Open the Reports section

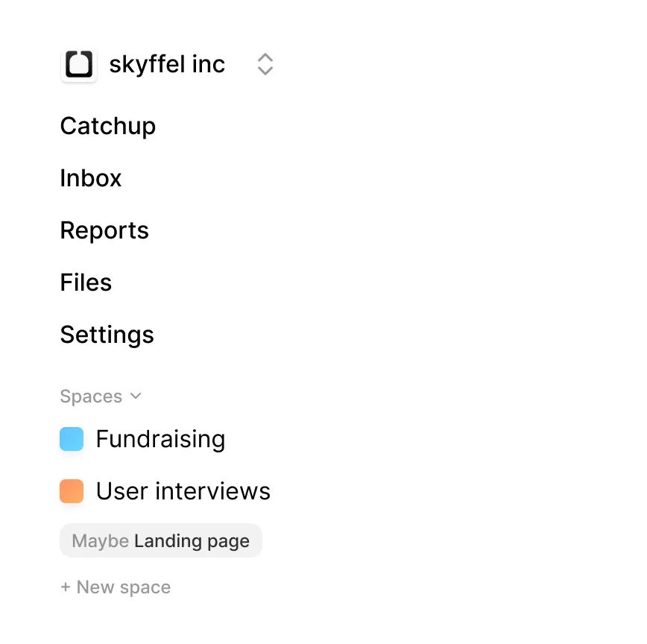pyautogui.click(x=104, y=230)
